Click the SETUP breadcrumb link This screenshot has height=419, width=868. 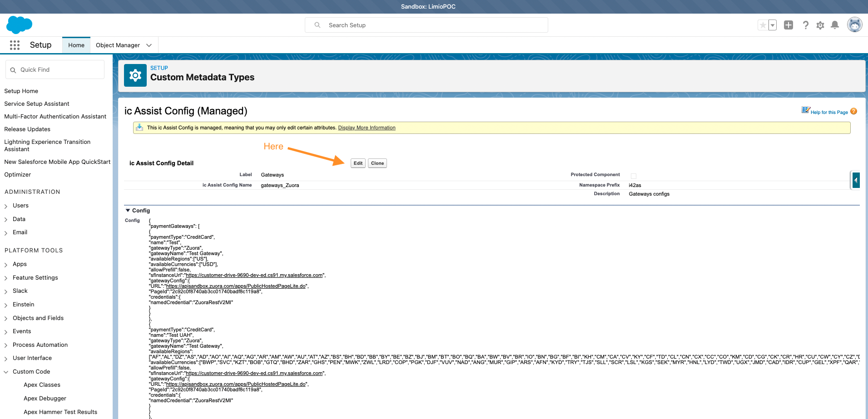[159, 68]
